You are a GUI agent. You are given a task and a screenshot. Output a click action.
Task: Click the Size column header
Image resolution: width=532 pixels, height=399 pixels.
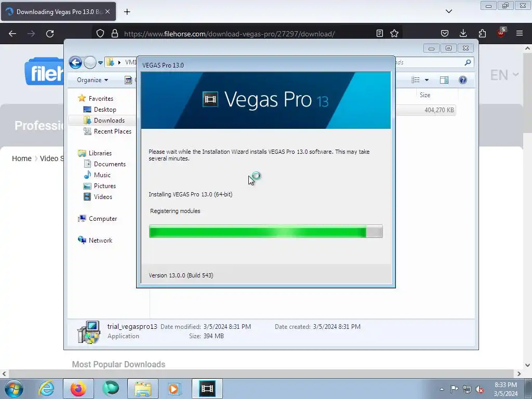coord(425,95)
